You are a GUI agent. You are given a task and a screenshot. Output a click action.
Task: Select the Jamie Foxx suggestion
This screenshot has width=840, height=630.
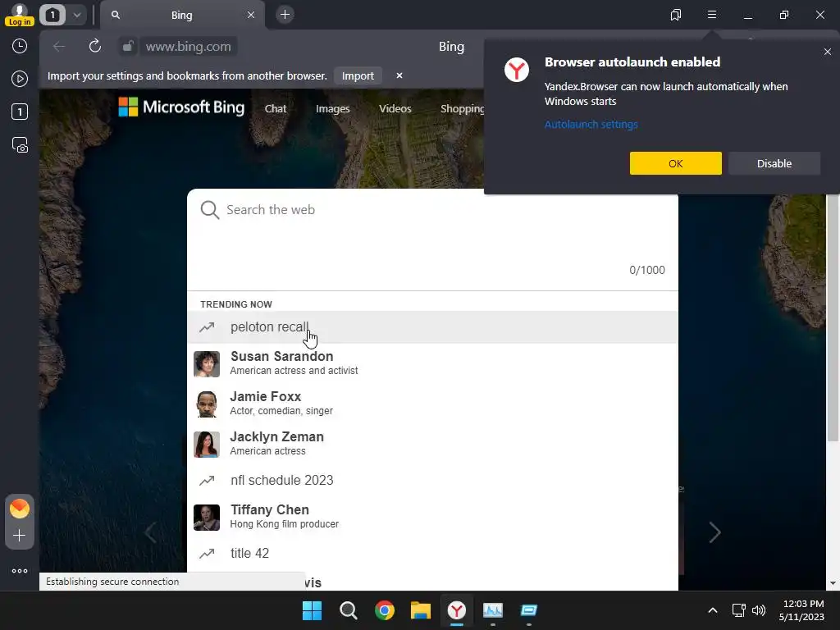pyautogui.click(x=432, y=404)
